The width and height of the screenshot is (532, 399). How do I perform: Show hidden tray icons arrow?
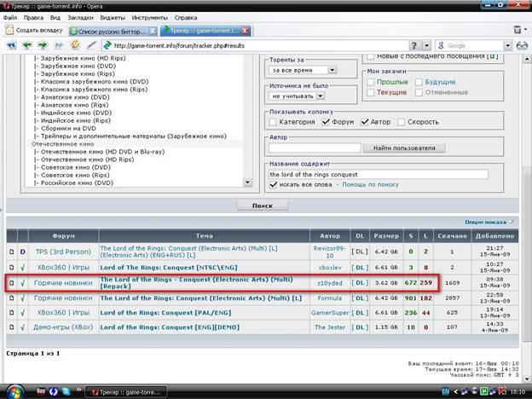click(455, 391)
